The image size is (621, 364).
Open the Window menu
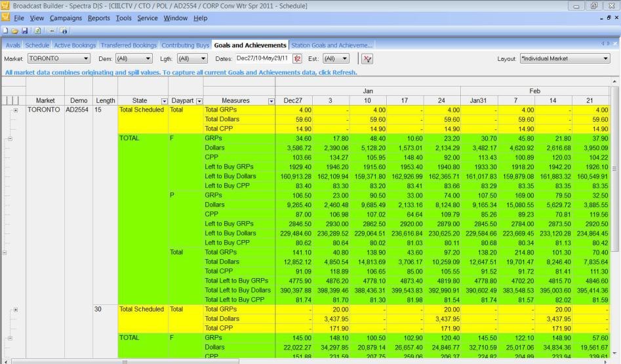click(176, 18)
